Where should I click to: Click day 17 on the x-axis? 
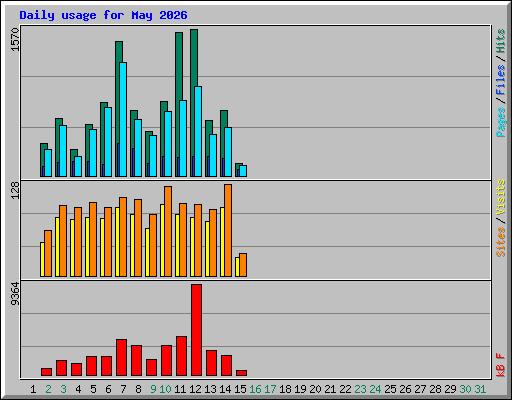pyautogui.click(x=270, y=389)
